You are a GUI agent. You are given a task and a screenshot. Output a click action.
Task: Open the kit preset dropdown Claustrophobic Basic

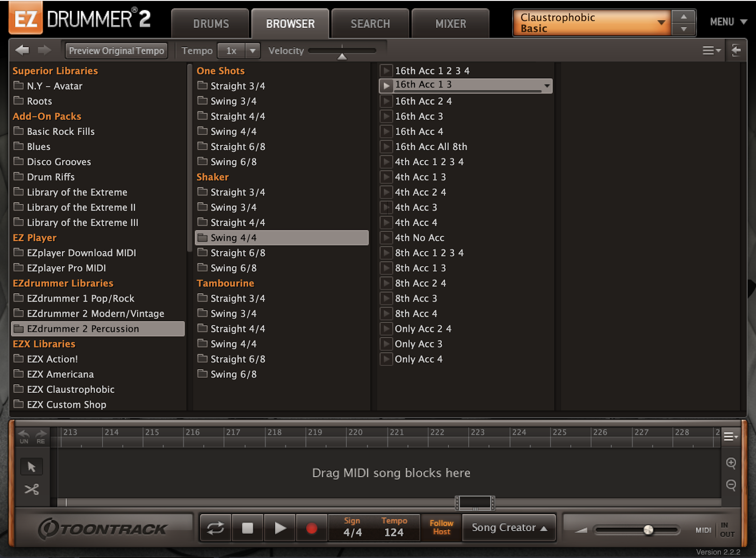click(x=592, y=23)
